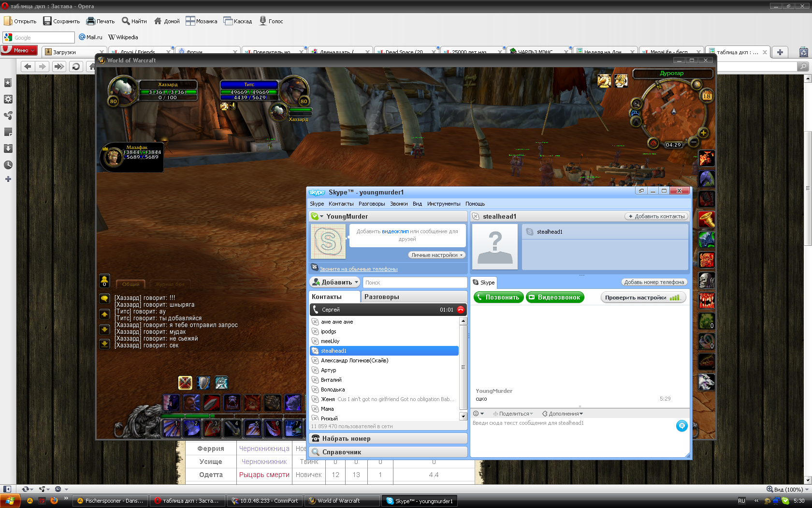Click RU language indicator in tray
The width and height of the screenshot is (812, 508).
pyautogui.click(x=741, y=501)
